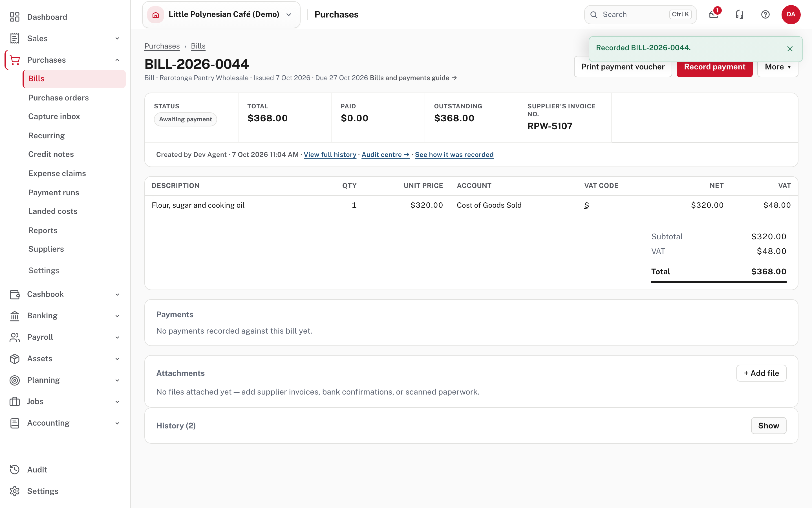Click the Payroll people icon
Image resolution: width=812 pixels, height=508 pixels.
(x=14, y=337)
